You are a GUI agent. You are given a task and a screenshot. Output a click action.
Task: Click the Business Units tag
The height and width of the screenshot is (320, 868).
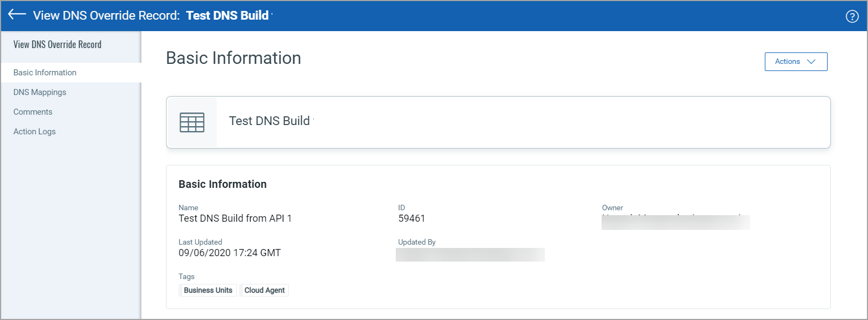pyautogui.click(x=208, y=291)
